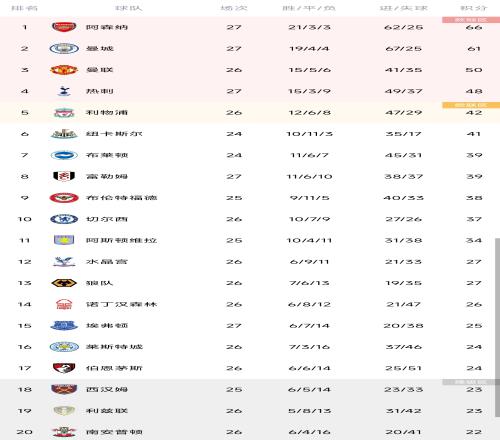This screenshot has height=440, width=500.
Task: Open team name 布伦特福德 link
Action: pyautogui.click(x=121, y=198)
